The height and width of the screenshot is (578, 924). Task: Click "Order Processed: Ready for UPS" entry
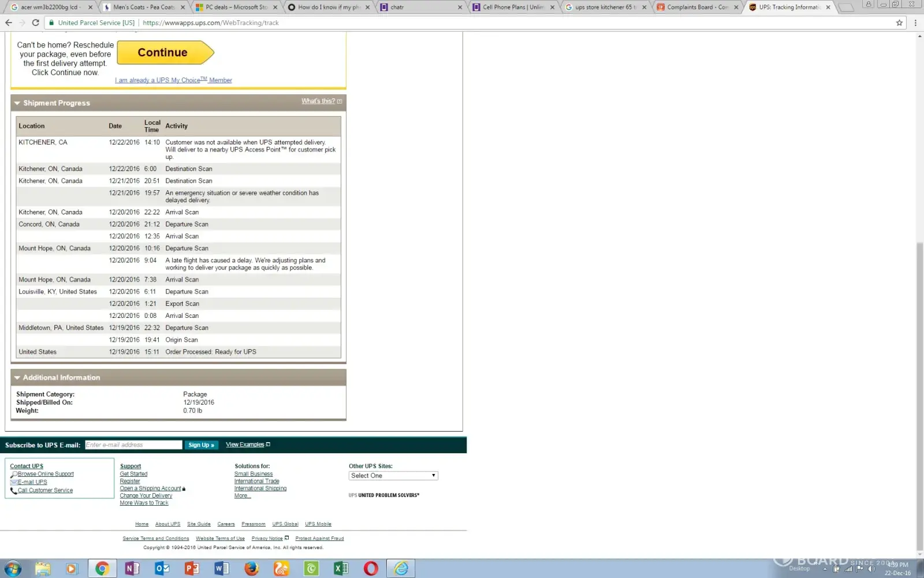click(211, 352)
